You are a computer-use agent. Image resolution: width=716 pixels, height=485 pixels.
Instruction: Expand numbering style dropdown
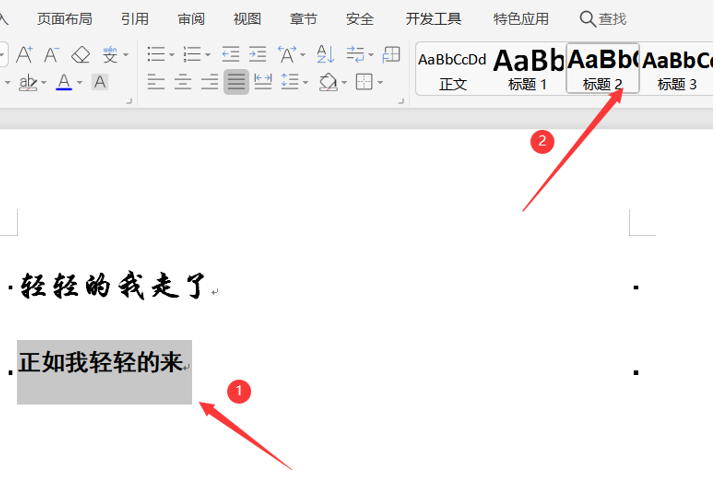click(208, 55)
